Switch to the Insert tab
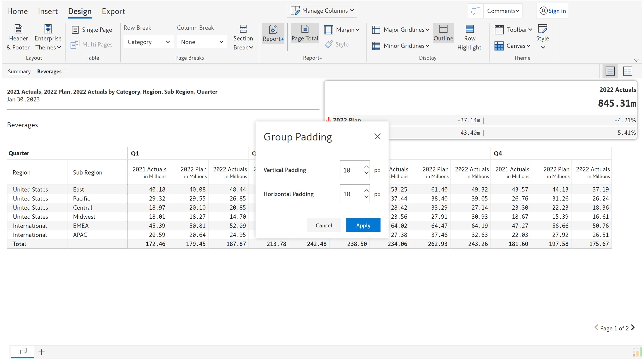Image resolution: width=644 pixels, height=361 pixels. (48, 11)
